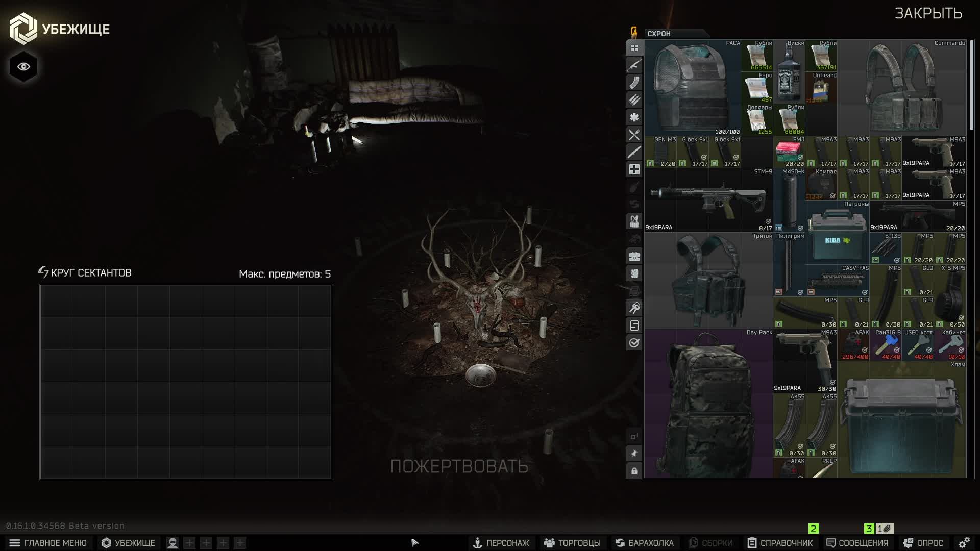The image size is (980, 551).
Task: Select the grid view icon atop the sidebar
Action: pos(634,48)
